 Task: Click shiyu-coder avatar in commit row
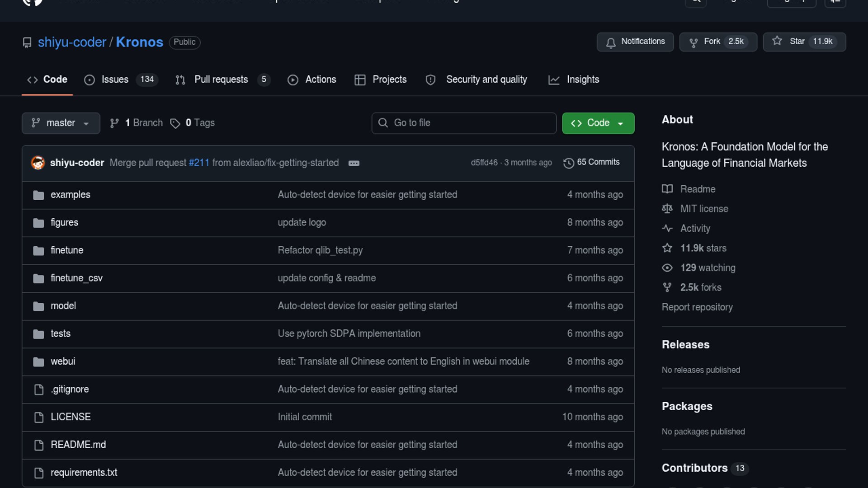click(38, 163)
